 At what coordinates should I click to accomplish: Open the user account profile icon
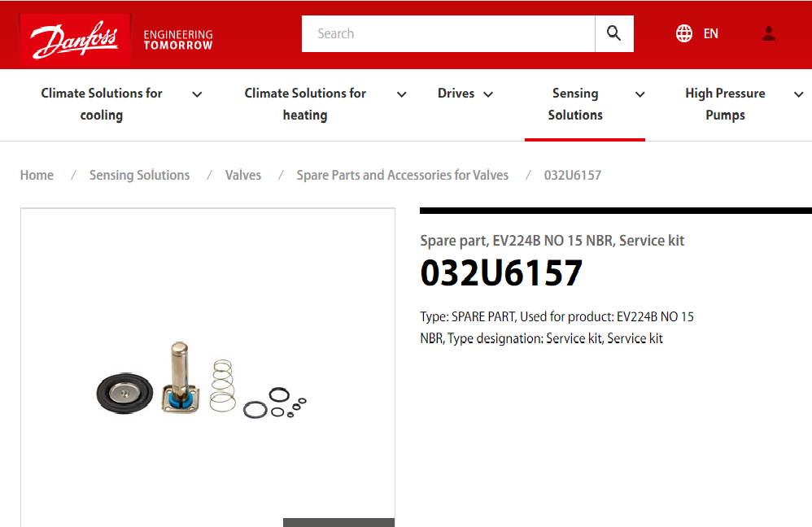pyautogui.click(x=769, y=34)
